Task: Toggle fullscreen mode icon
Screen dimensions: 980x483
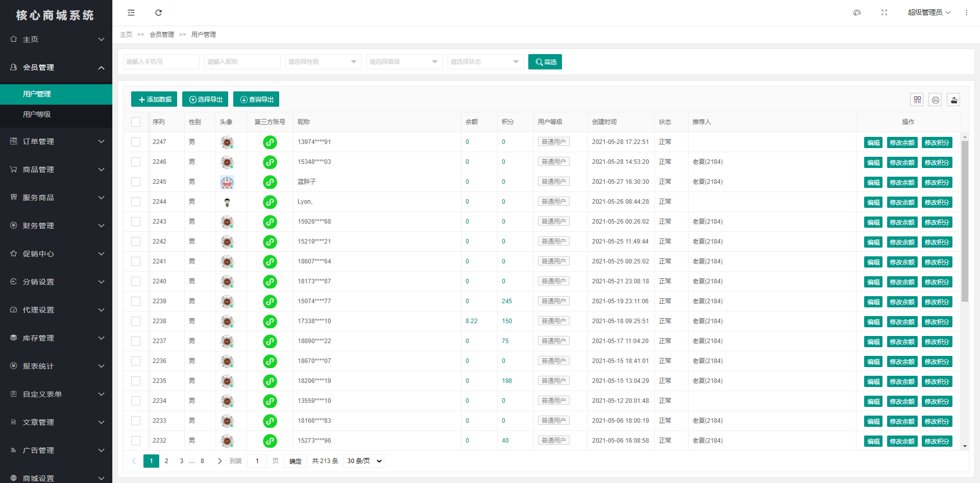Action: 885,13
